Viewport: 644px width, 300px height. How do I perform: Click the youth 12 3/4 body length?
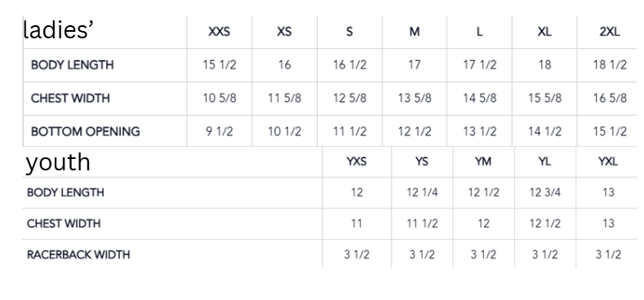coord(545,192)
